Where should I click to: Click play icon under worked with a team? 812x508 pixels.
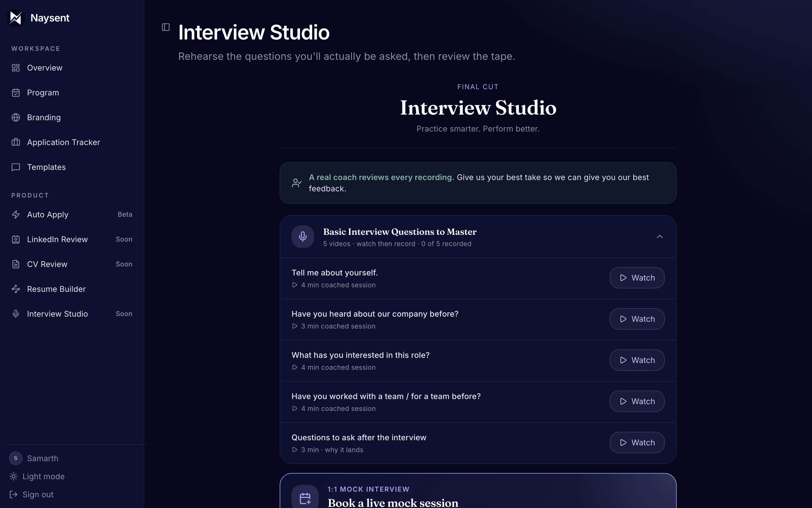coord(295,409)
